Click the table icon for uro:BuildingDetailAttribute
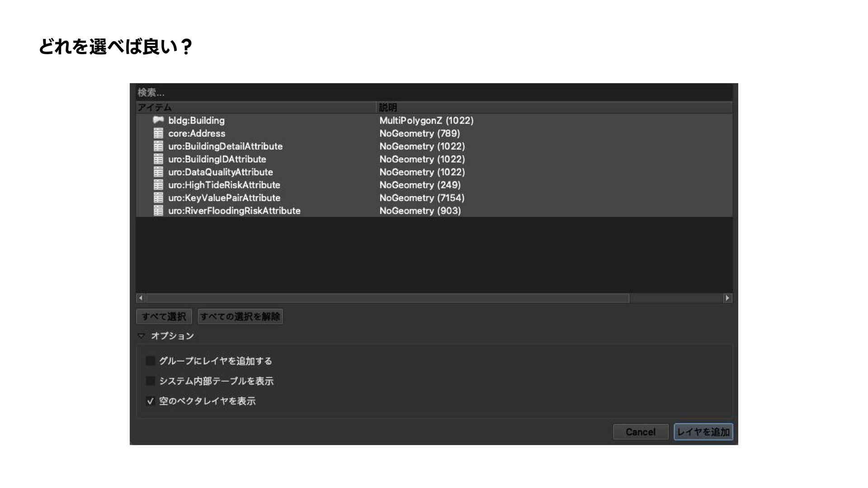The width and height of the screenshot is (868, 488). tap(158, 146)
